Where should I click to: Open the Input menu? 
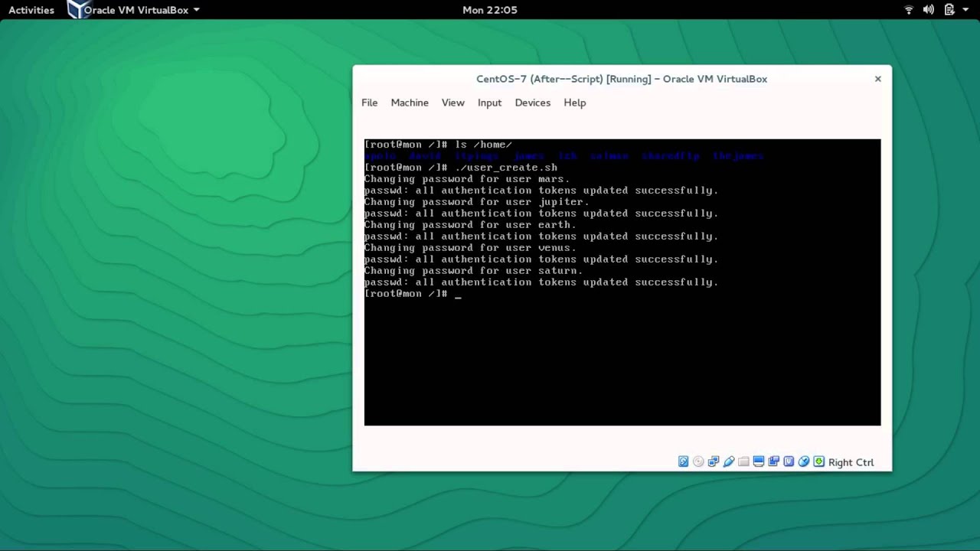pyautogui.click(x=489, y=103)
